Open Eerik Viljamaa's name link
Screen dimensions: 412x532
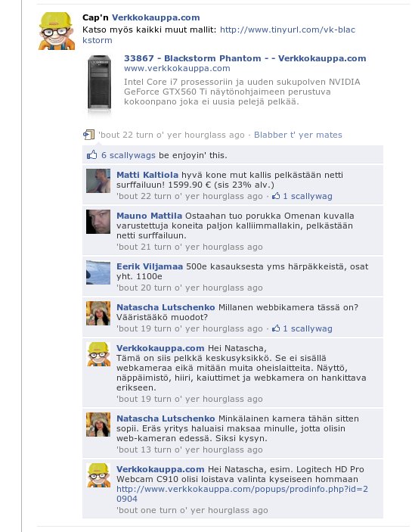coord(150,266)
